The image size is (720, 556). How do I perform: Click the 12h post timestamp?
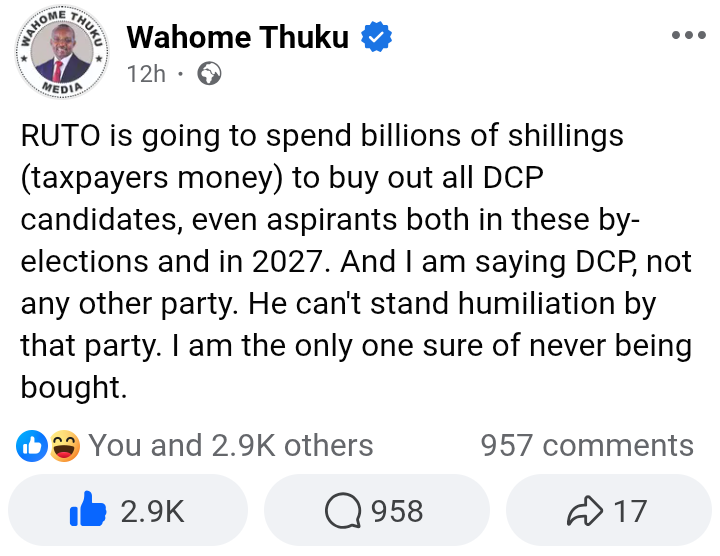pyautogui.click(x=146, y=74)
